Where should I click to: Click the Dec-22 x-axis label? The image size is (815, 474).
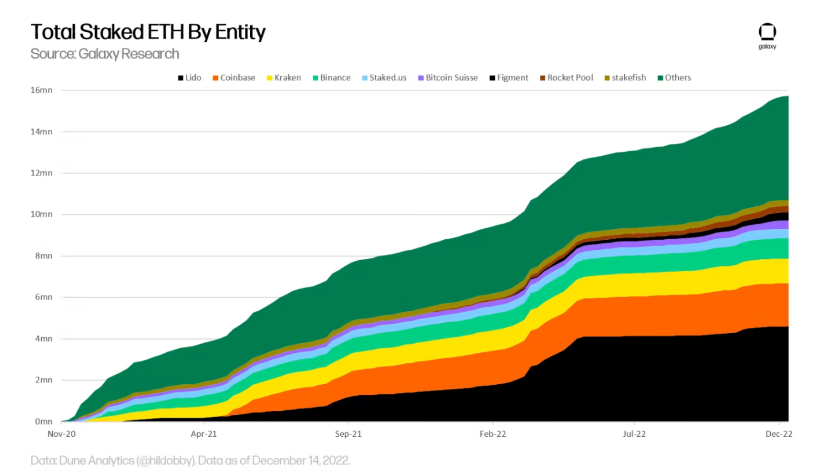(x=779, y=433)
